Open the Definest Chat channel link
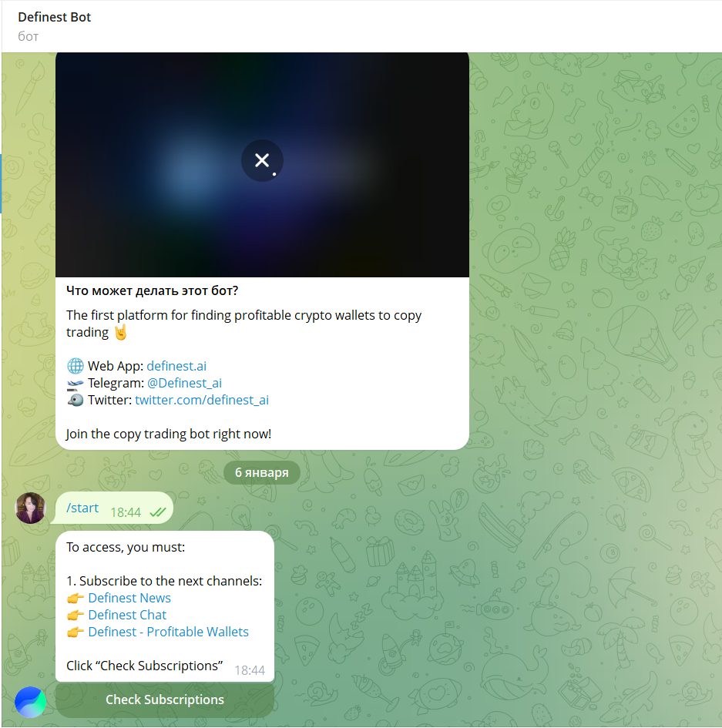 pyautogui.click(x=127, y=616)
